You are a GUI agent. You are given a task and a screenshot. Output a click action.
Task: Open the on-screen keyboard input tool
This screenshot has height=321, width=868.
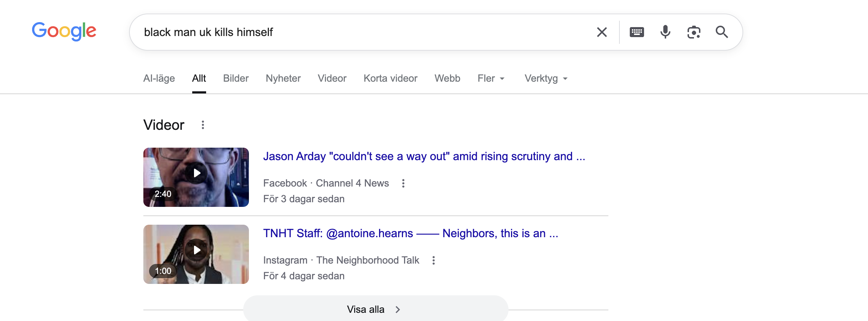click(637, 32)
